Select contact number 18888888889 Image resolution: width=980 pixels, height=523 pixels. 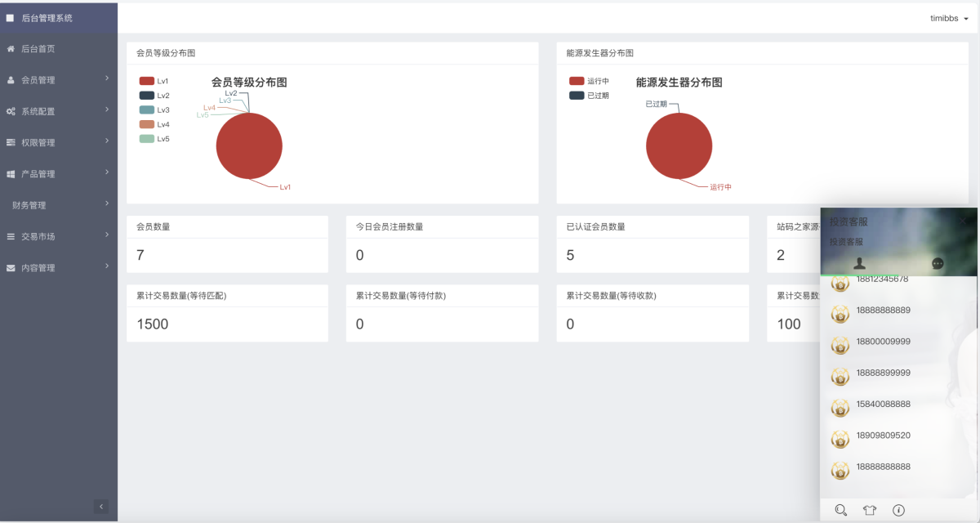click(884, 310)
